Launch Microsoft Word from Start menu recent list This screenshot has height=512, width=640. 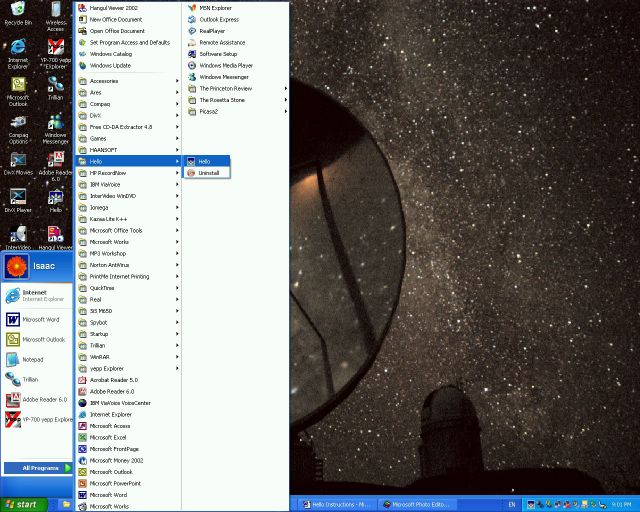pyautogui.click(x=37, y=319)
